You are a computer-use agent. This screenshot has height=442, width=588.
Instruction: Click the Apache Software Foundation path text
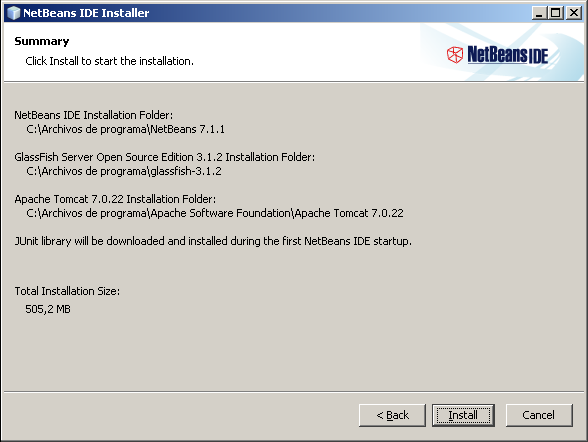pyautogui.click(x=215, y=213)
